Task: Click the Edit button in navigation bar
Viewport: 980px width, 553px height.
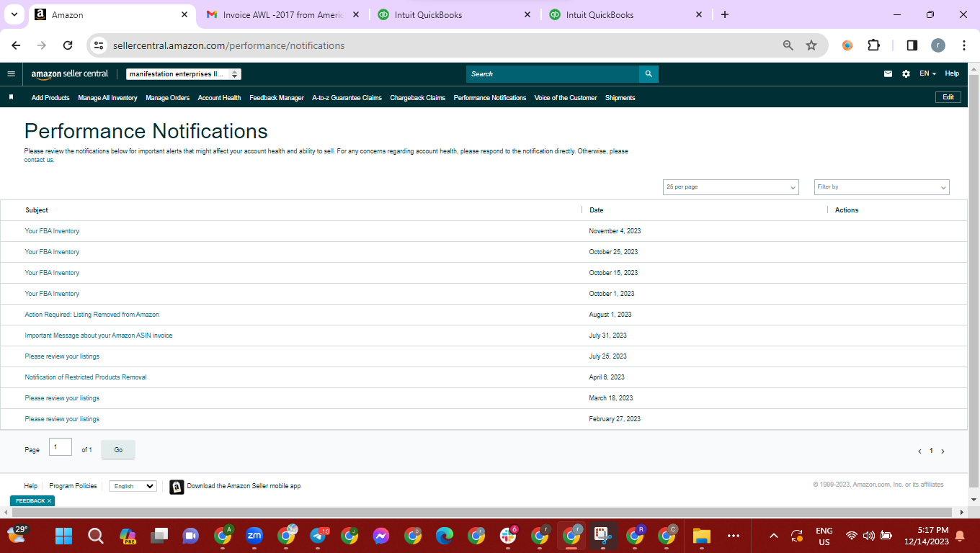Action: [x=948, y=97]
